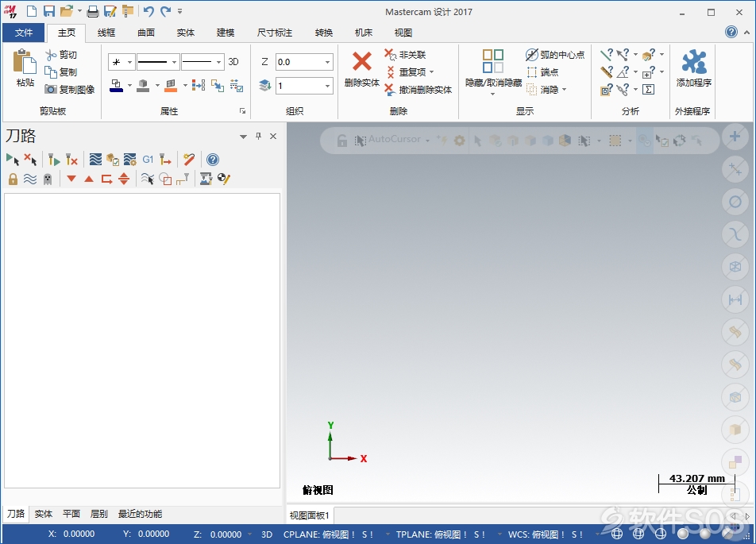The image size is (756, 544).
Task: Click the wireframe color swatch
Action: tap(116, 86)
